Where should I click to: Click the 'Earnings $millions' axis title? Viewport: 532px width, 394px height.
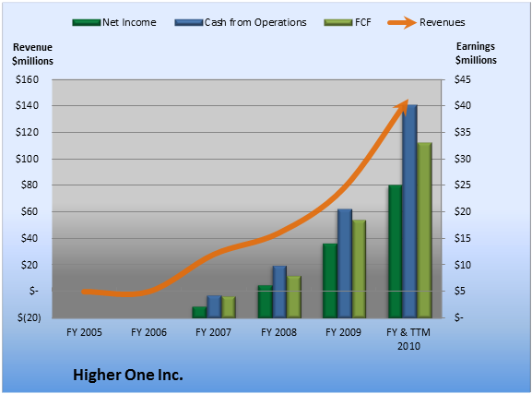click(476, 54)
